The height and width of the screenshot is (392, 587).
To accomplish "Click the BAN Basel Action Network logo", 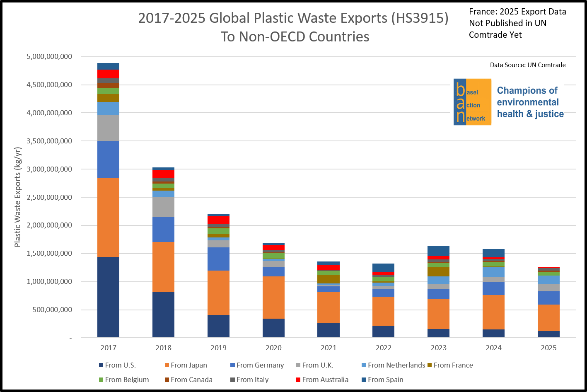I will click(472, 102).
